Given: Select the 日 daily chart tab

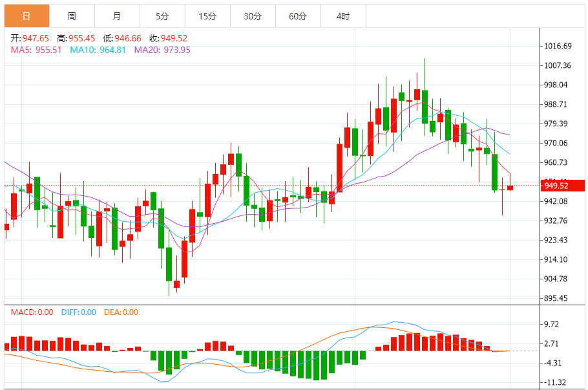Looking at the screenshot, I should point(26,16).
